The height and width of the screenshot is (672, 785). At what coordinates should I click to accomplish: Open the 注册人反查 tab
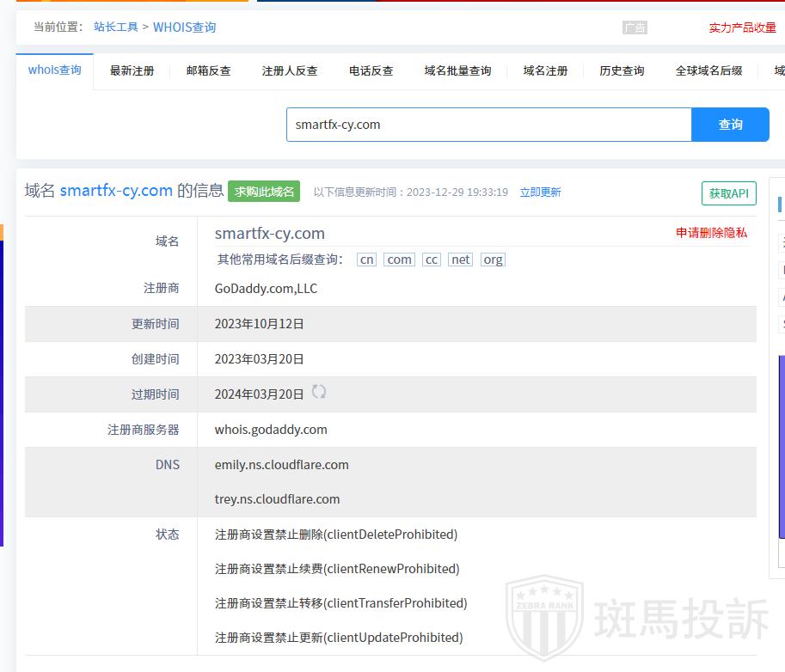[290, 70]
